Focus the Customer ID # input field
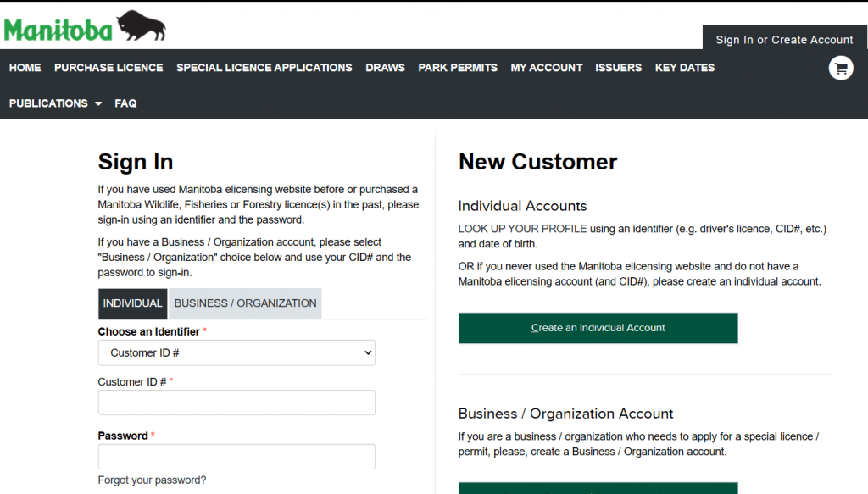This screenshot has width=868, height=494. (236, 402)
